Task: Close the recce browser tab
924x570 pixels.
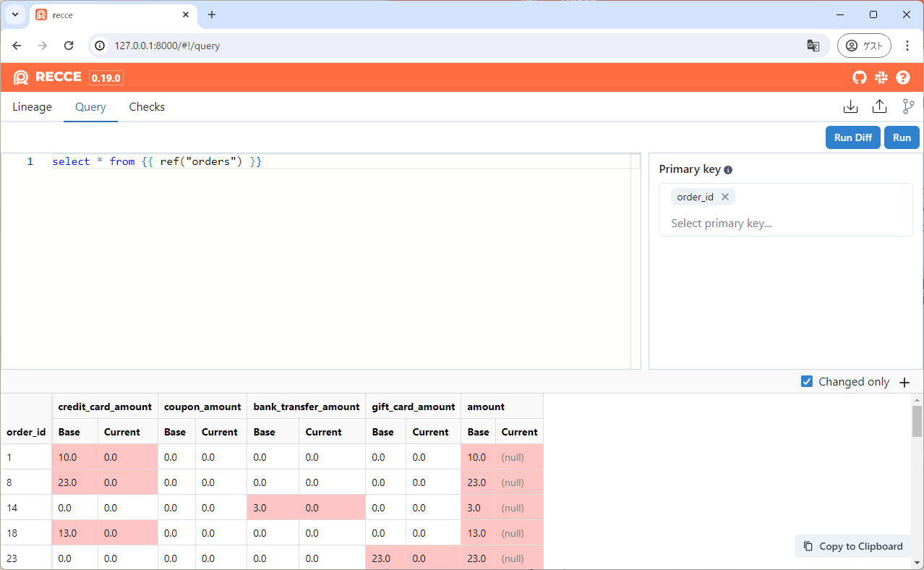Action: point(186,14)
